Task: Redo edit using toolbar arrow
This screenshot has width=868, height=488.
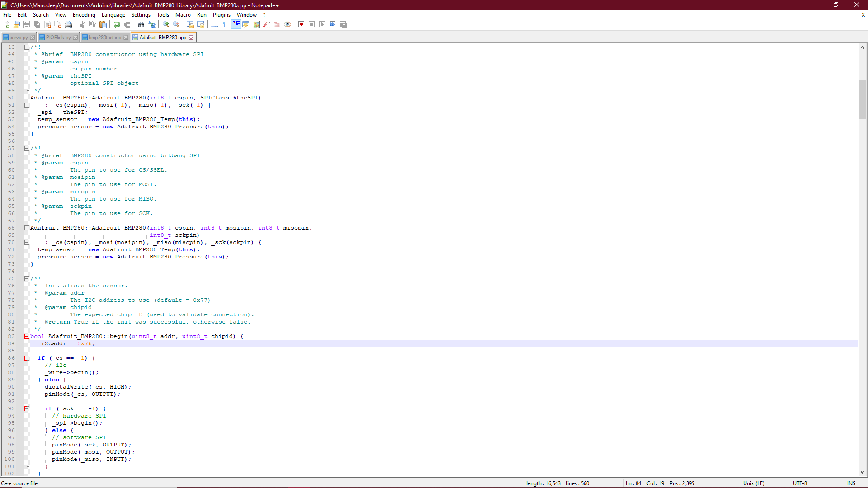Action: (x=127, y=24)
